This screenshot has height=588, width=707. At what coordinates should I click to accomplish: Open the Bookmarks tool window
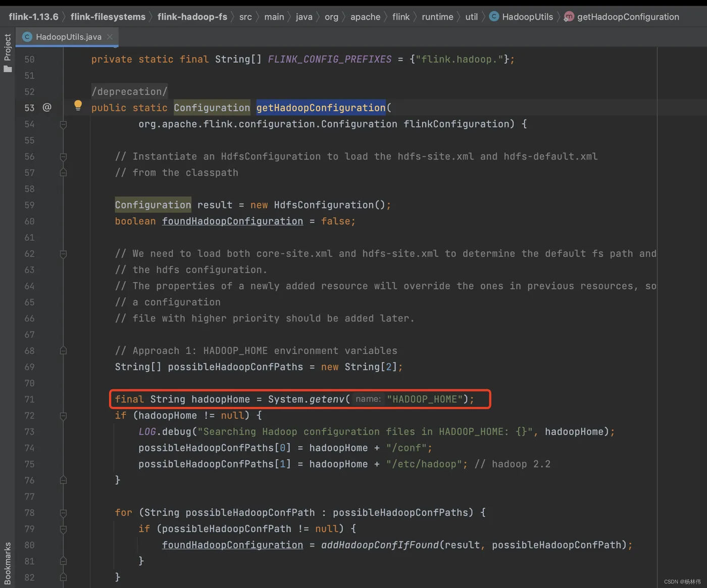pos(8,563)
